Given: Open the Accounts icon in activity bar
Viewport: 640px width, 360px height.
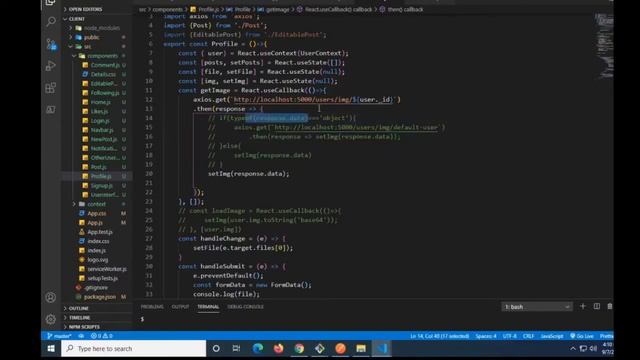Looking at the screenshot, I should click(x=51, y=297).
